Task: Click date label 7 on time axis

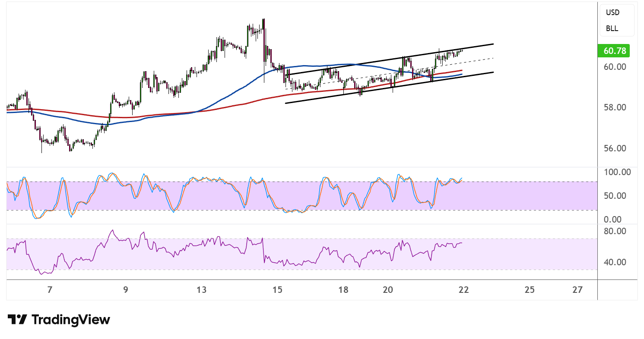Action: [50, 290]
